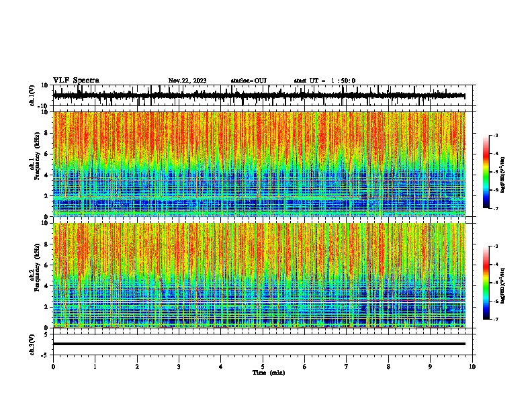Click time axis tick label '7'
The width and height of the screenshot is (532, 411).
tap(347, 367)
